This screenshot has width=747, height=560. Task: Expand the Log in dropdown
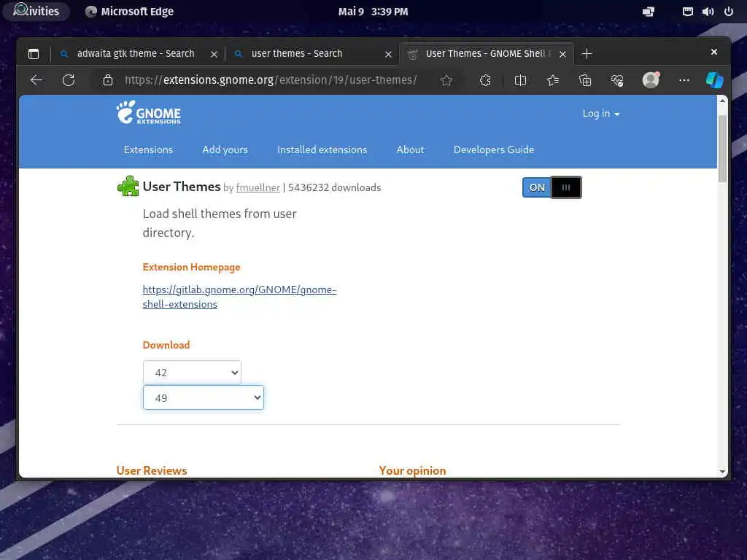601,113
